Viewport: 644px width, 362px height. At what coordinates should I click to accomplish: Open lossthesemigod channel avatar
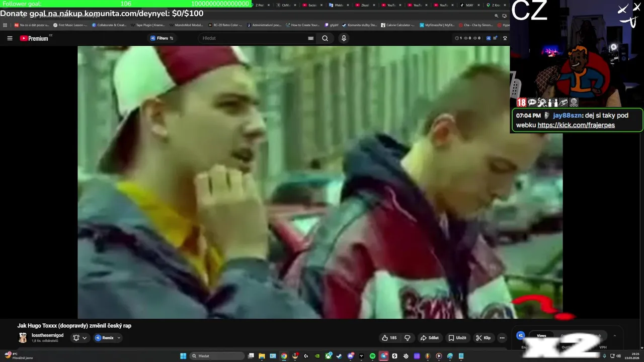click(23, 338)
